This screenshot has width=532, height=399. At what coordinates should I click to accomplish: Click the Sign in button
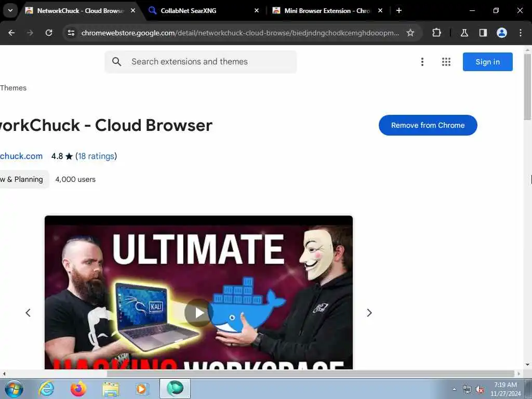coord(487,62)
